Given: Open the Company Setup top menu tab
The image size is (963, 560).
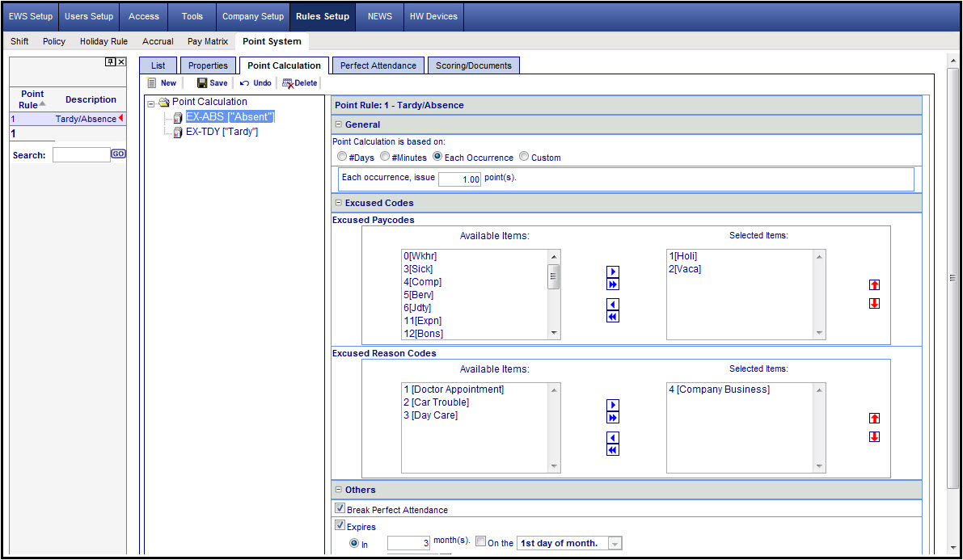Looking at the screenshot, I should [x=253, y=17].
